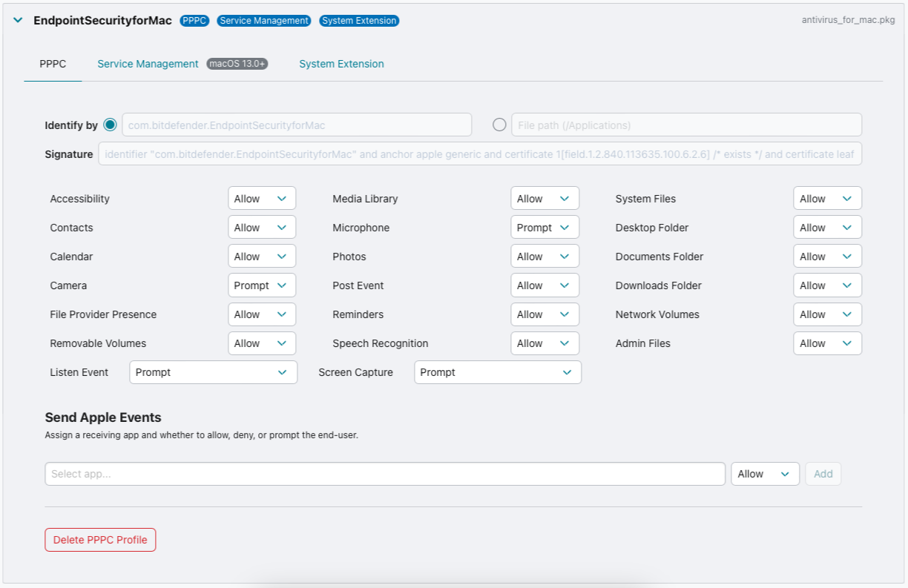This screenshot has width=908, height=588.
Task: Open the Speech Recognition dropdown
Action: [545, 343]
